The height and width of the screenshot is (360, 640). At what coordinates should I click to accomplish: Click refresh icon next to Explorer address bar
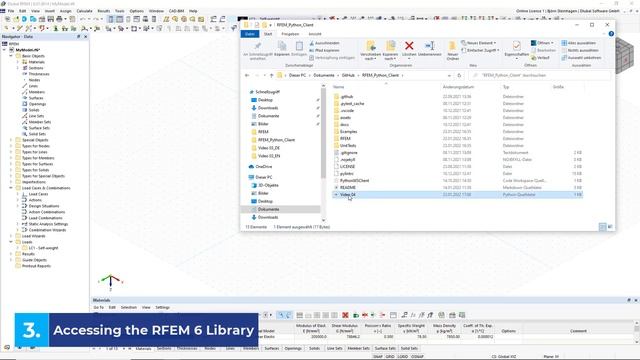coord(459,76)
